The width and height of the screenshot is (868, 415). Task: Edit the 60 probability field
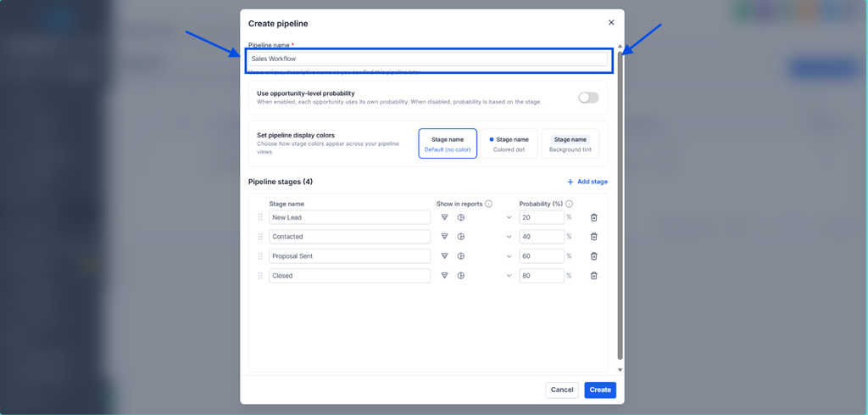click(x=542, y=256)
